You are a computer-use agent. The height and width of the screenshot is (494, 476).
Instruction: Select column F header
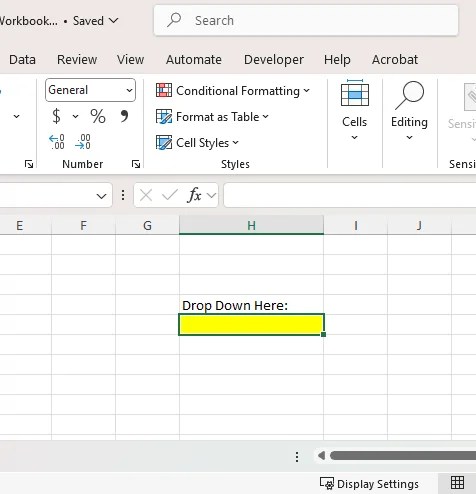[83, 225]
